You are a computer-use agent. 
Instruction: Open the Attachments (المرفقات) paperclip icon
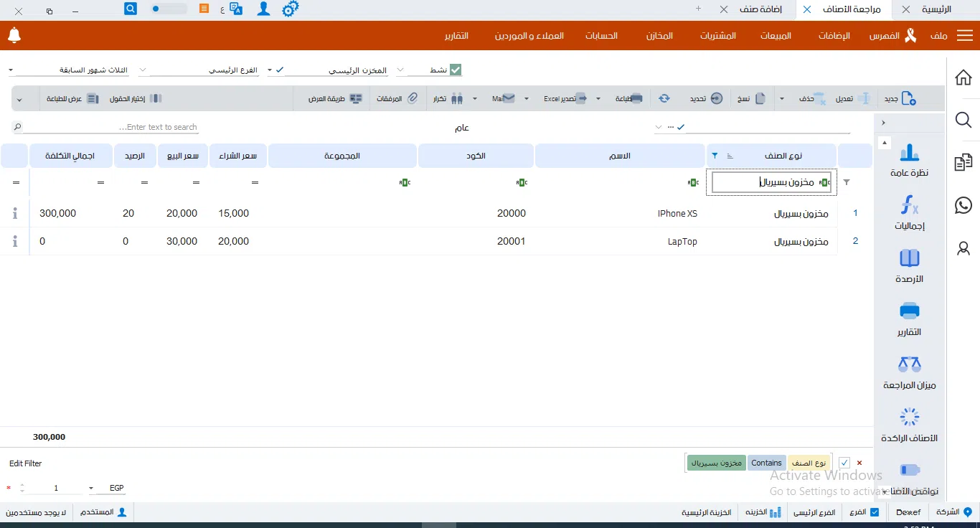point(413,98)
